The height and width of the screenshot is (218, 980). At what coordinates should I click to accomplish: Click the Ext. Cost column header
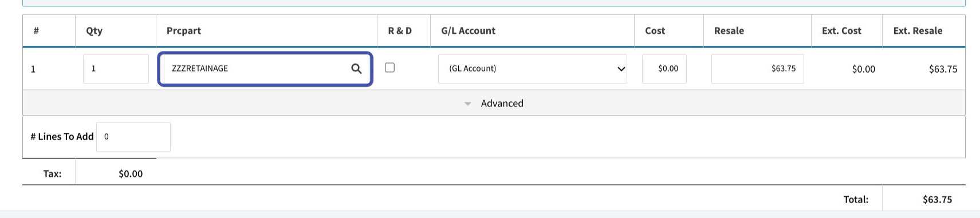click(x=841, y=31)
